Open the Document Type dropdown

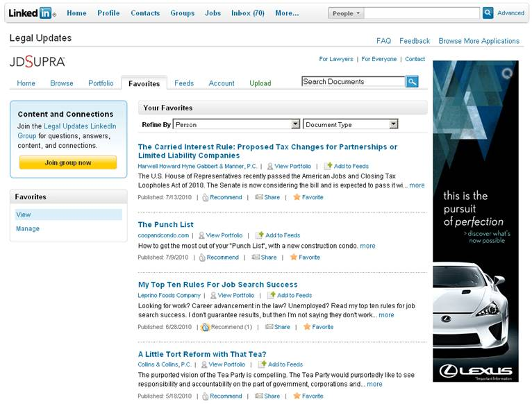click(x=351, y=124)
